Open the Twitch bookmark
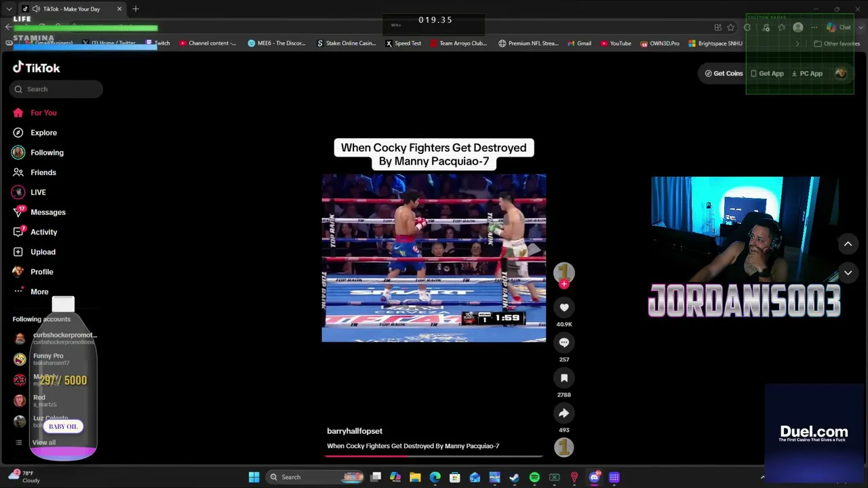The width and height of the screenshot is (868, 488). (158, 43)
